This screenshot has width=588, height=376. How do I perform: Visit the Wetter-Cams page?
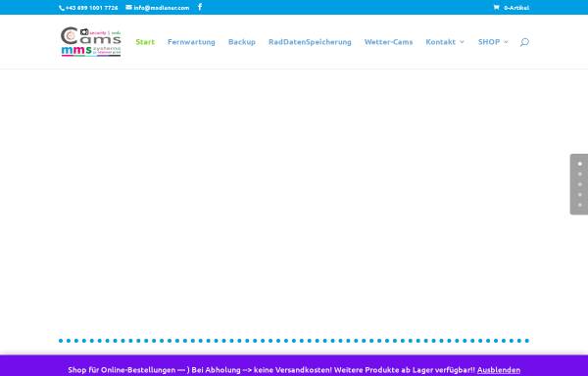click(388, 42)
